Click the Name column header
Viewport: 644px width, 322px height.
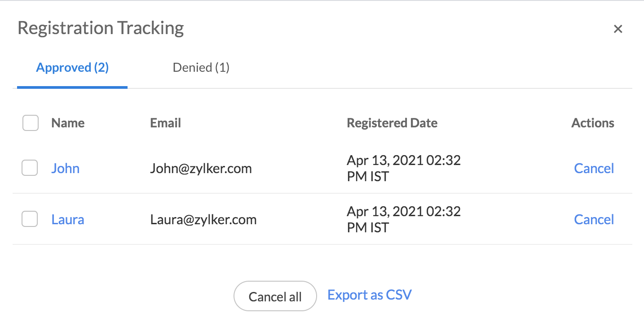click(68, 123)
